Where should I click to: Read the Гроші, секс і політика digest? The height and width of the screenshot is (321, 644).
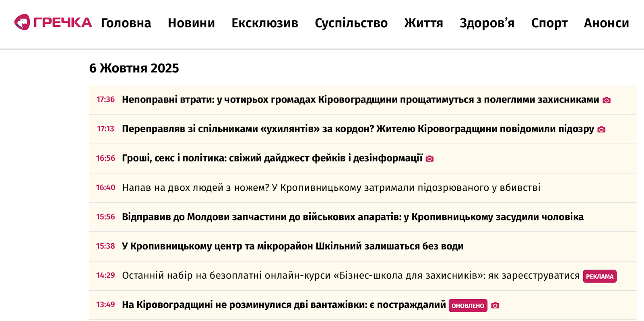pos(272,158)
